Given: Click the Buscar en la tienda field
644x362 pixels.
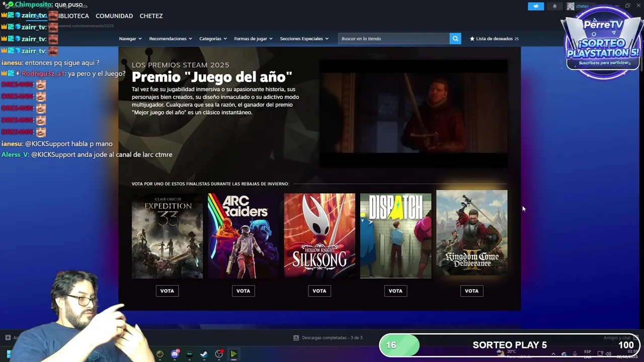Looking at the screenshot, I should [x=394, y=39].
